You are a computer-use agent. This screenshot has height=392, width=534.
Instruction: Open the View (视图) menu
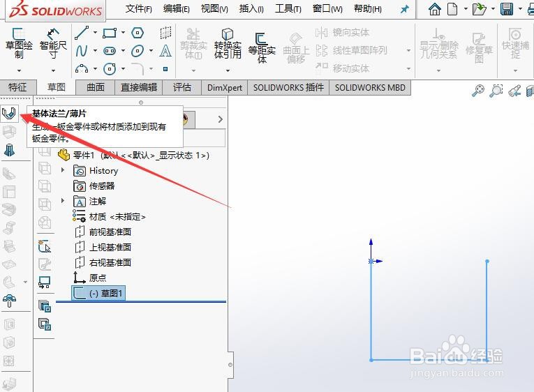click(x=214, y=9)
